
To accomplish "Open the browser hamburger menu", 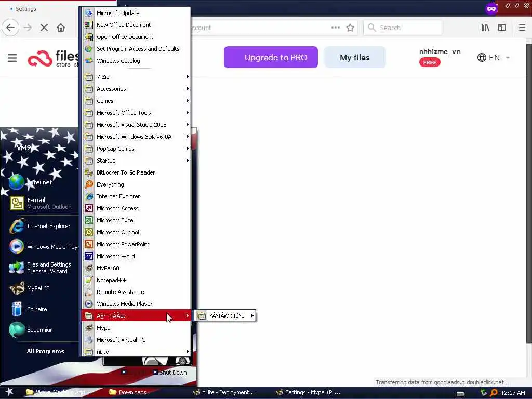I will click(522, 28).
